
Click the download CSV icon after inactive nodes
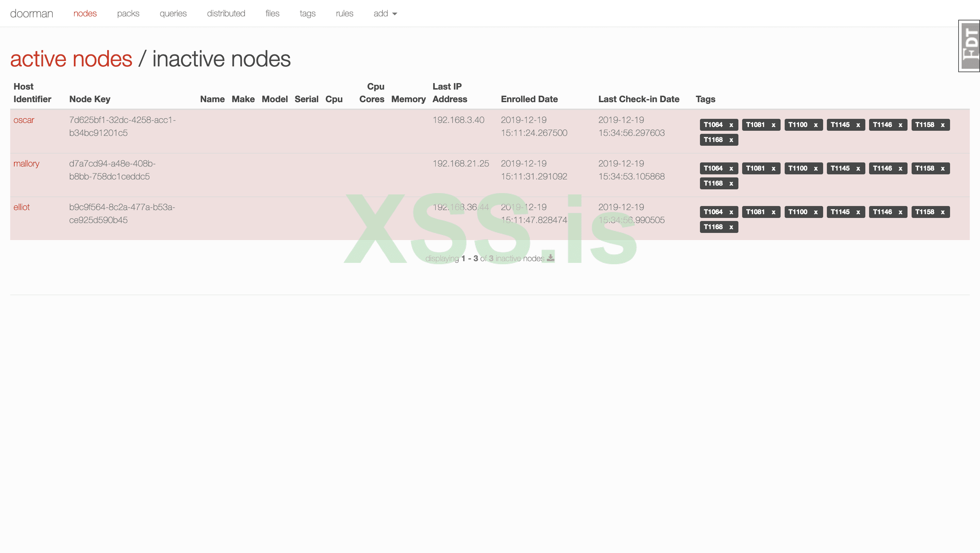click(550, 258)
